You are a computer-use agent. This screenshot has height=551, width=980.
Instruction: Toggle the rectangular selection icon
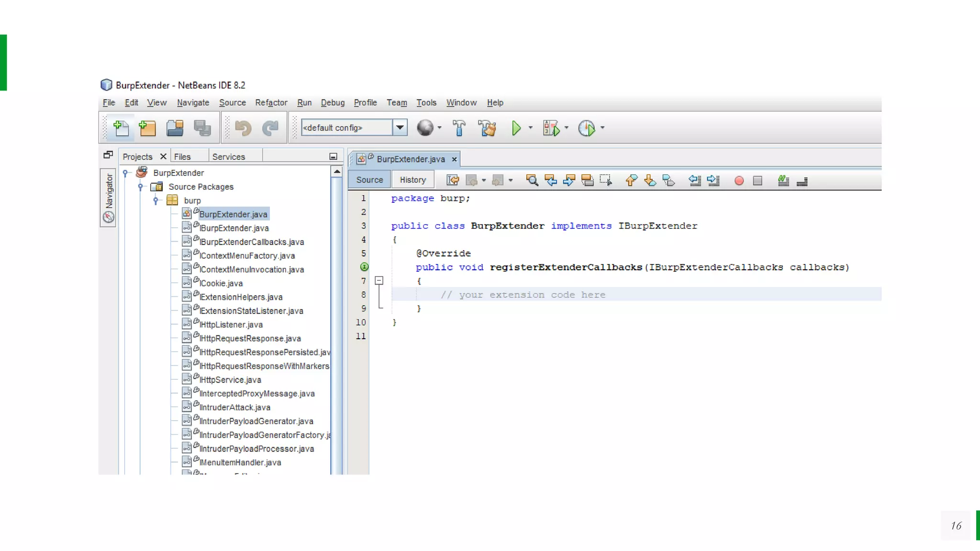[x=605, y=180]
